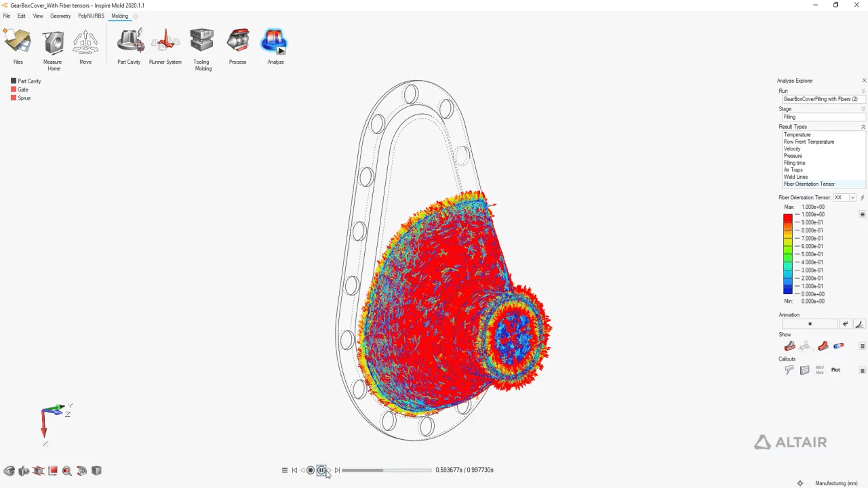
Task: Open the Process tool
Action: click(x=237, y=46)
